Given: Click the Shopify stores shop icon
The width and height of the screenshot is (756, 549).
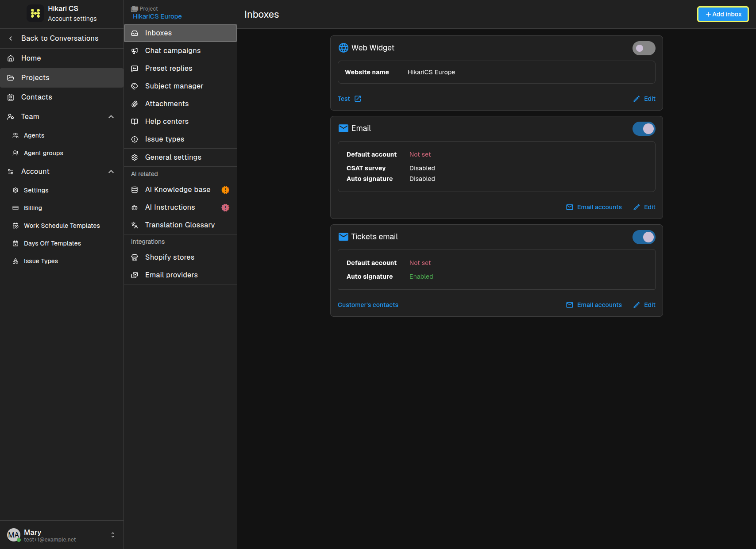Looking at the screenshot, I should click(x=135, y=257).
